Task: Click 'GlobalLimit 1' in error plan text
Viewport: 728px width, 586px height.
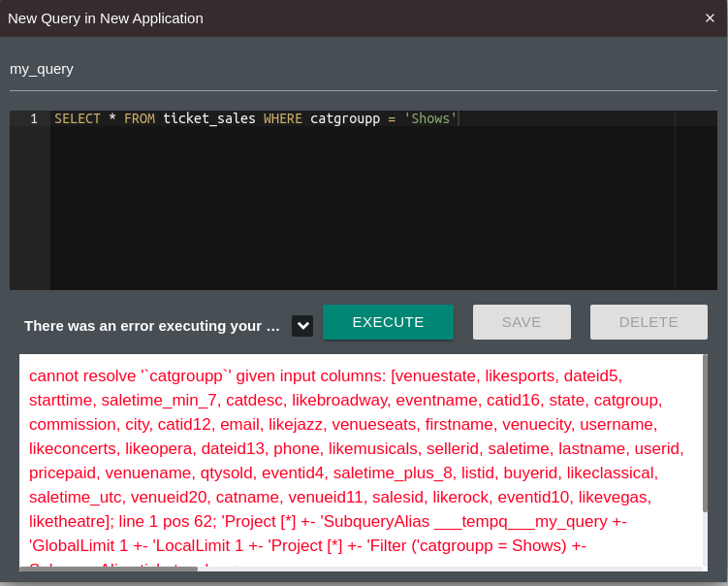Action: click(79, 545)
